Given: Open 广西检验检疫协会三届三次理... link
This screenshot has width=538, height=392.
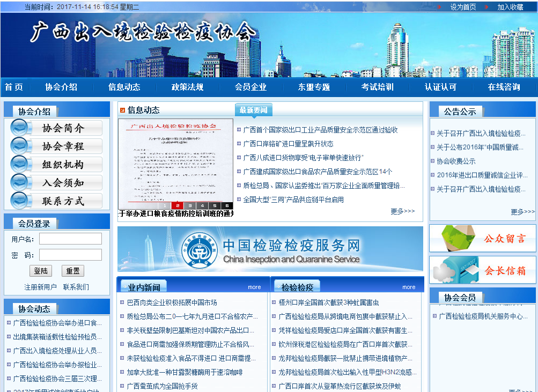Looking at the screenshot, I should tap(57, 379).
